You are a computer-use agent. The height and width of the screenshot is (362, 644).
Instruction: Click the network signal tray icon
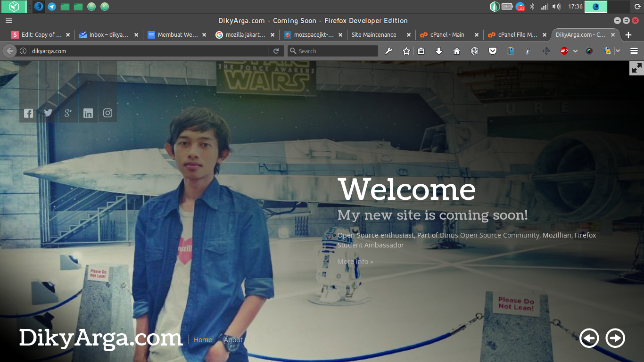pyautogui.click(x=545, y=7)
